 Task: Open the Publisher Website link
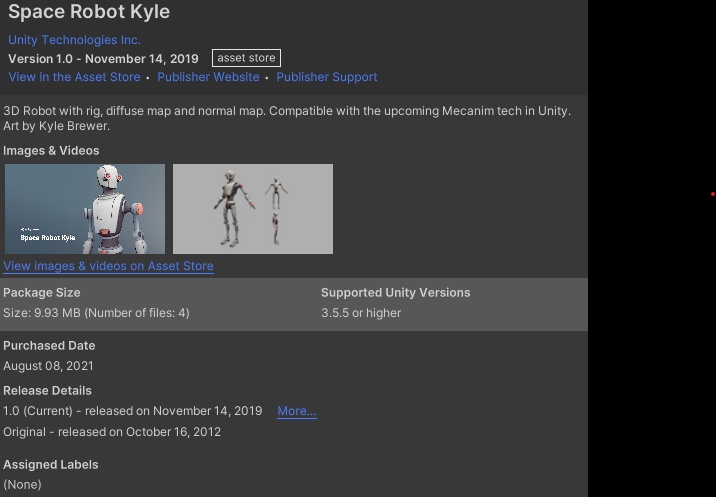208,77
